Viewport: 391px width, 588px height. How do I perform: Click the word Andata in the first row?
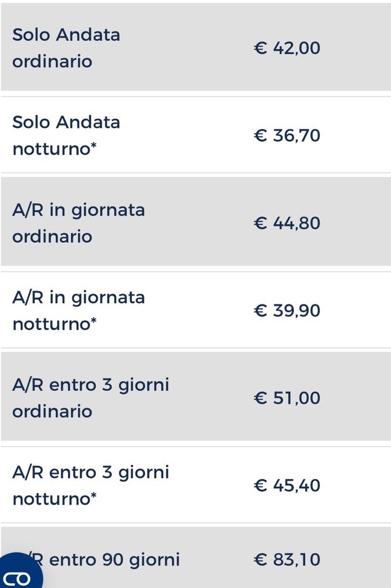pos(88,34)
